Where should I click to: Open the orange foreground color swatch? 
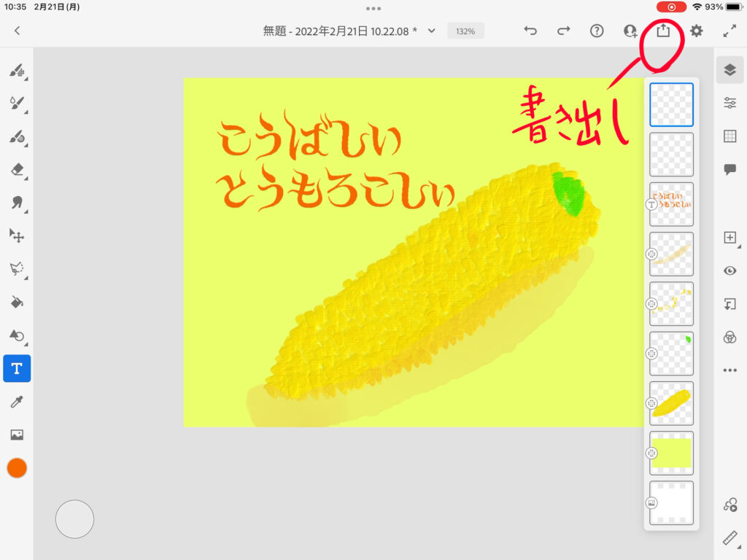tap(17, 468)
